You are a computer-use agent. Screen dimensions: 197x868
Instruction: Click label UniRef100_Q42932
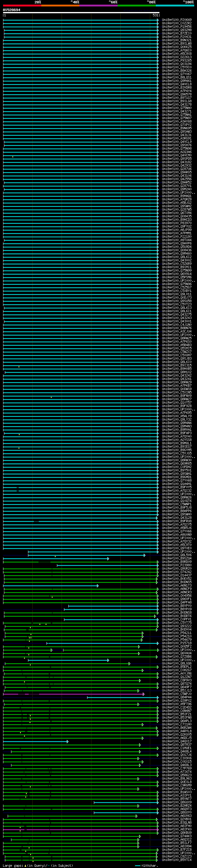coord(177,165)
